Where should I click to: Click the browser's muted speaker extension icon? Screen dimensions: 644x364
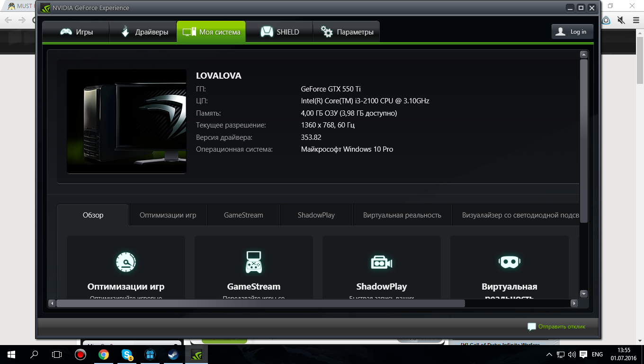pos(621,20)
